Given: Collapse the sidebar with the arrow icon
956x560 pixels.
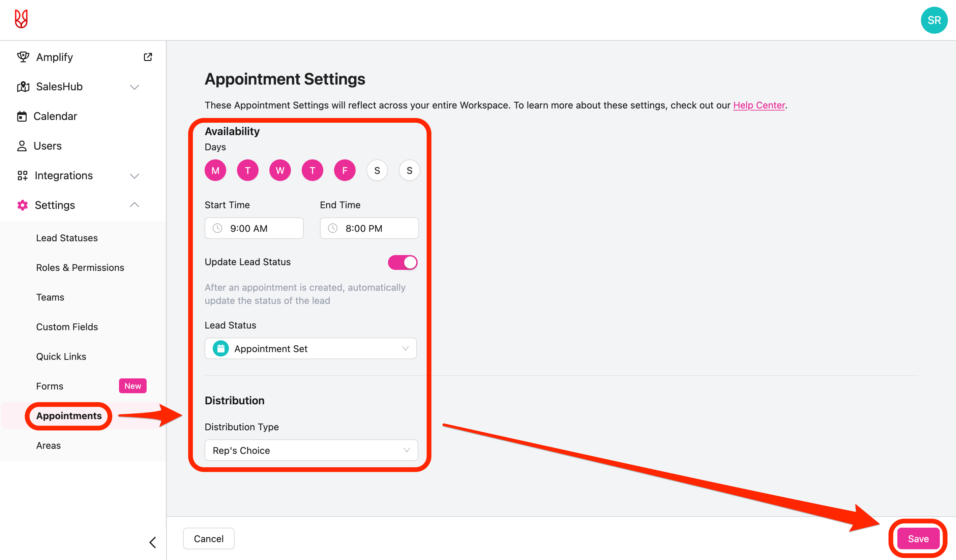Looking at the screenshot, I should tap(153, 542).
